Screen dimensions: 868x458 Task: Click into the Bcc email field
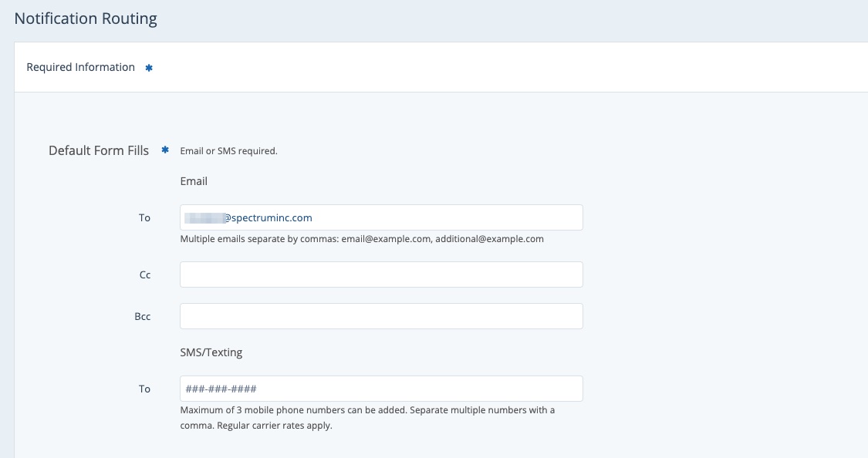tap(381, 316)
